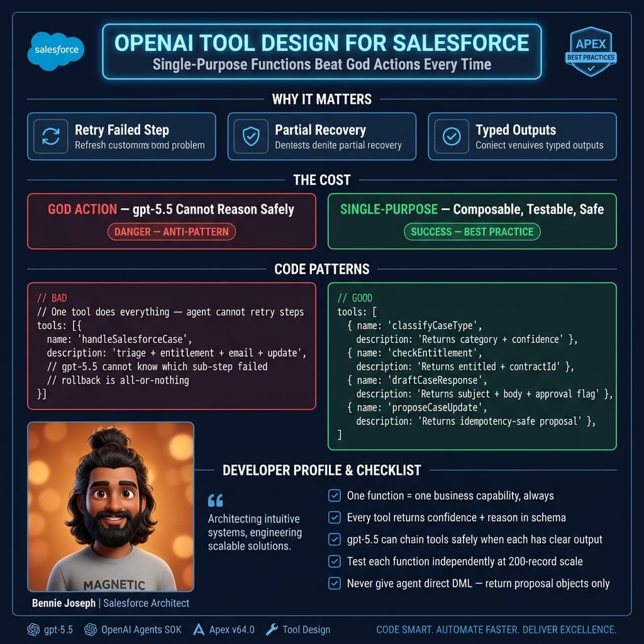Image resolution: width=644 pixels, height=644 pixels.
Task: Click the Apex 'A' icon in the footer
Action: click(199, 630)
